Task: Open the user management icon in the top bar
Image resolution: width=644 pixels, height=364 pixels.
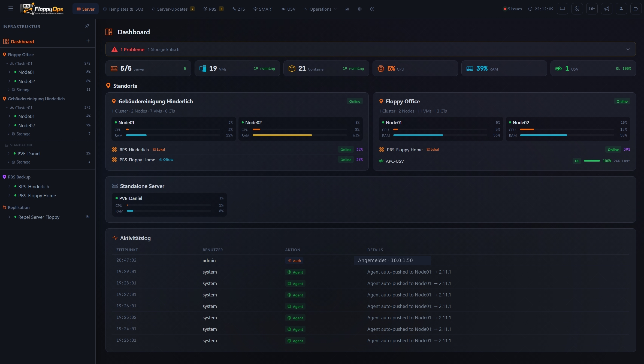Action: (x=347, y=9)
